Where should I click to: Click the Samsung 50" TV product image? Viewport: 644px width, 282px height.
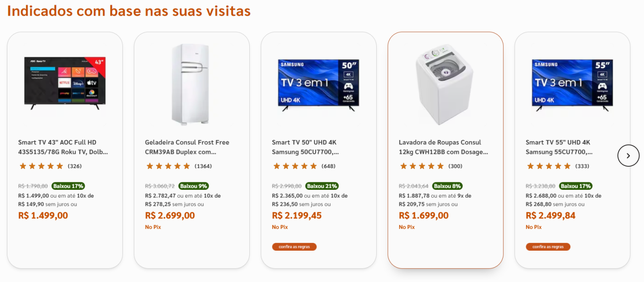pyautogui.click(x=318, y=85)
